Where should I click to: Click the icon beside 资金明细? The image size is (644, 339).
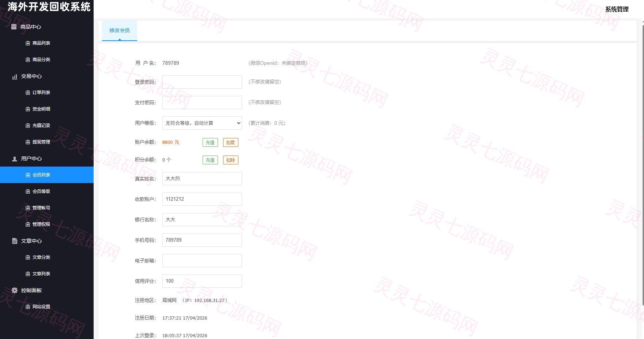[28, 109]
